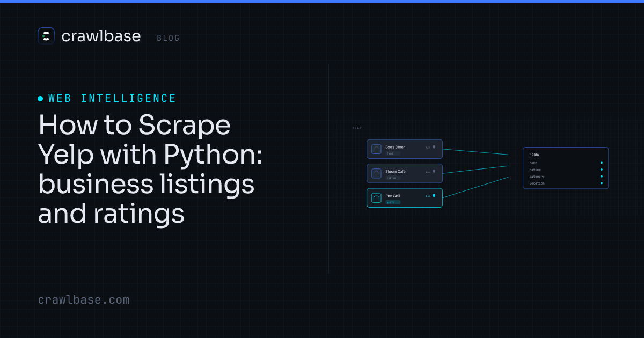This screenshot has height=338, width=644.
Task: Click the 'category' field label
Action: point(537,177)
